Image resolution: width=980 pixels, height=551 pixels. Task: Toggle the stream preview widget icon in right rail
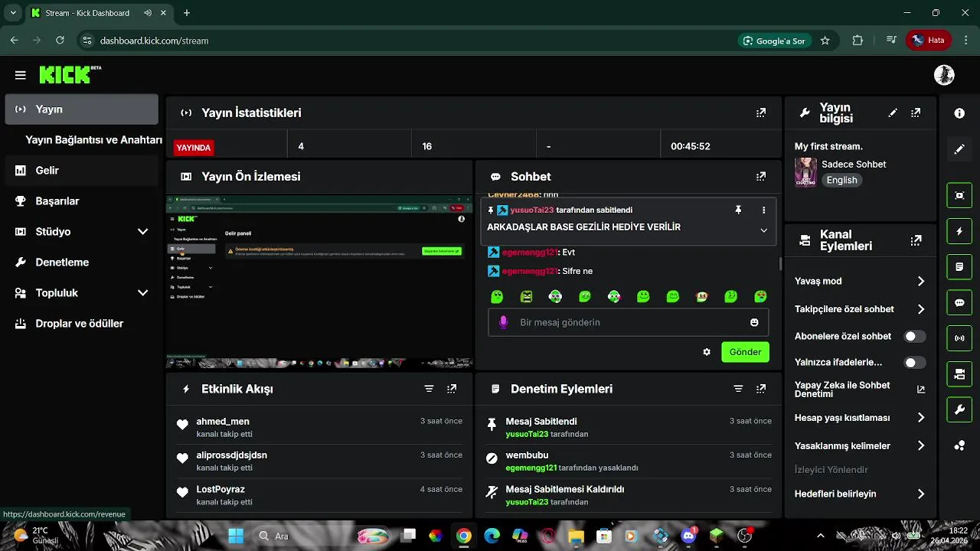(x=959, y=195)
